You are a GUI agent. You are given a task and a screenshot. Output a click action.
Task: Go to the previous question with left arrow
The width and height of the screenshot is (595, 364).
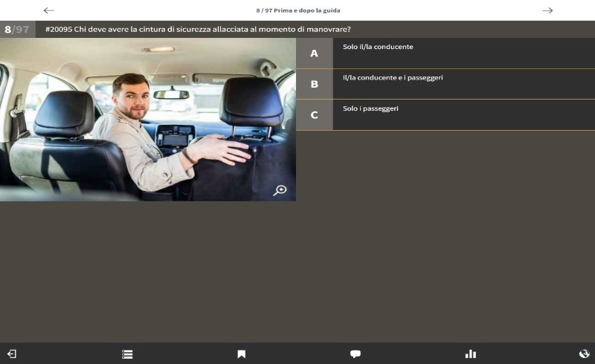click(x=49, y=10)
